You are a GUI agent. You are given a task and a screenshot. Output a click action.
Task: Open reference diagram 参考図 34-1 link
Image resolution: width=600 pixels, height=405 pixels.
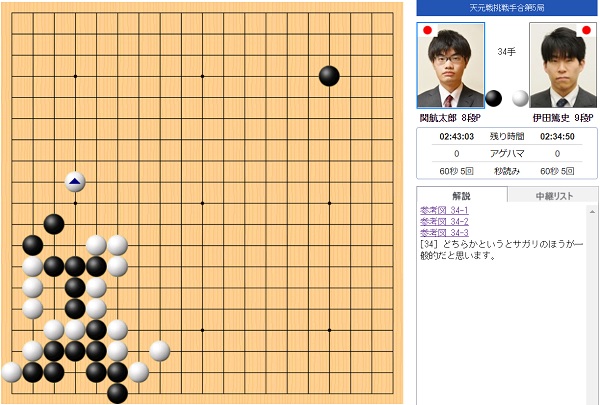[444, 210]
